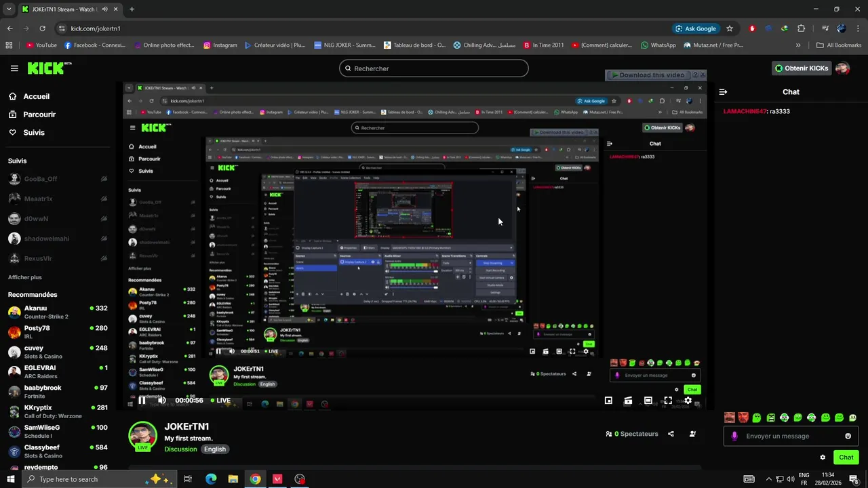Open the YouTube bookmark
The width and height of the screenshot is (868, 488).
tap(41, 45)
